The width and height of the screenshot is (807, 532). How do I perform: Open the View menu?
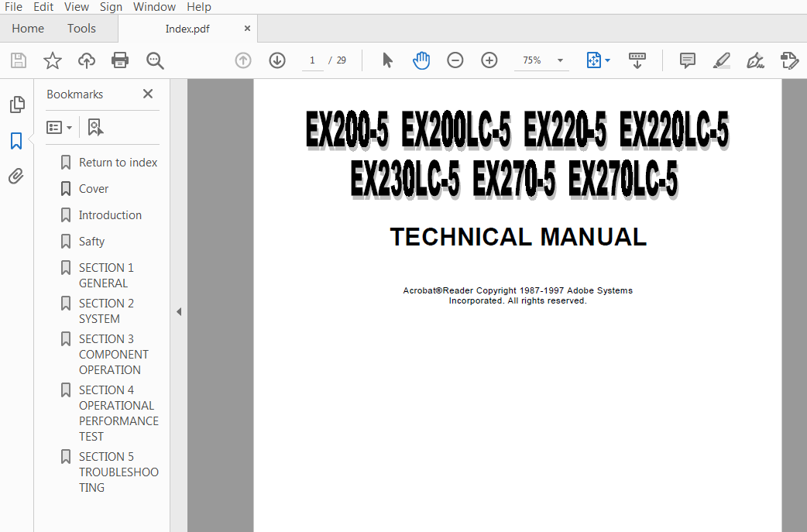(77, 7)
